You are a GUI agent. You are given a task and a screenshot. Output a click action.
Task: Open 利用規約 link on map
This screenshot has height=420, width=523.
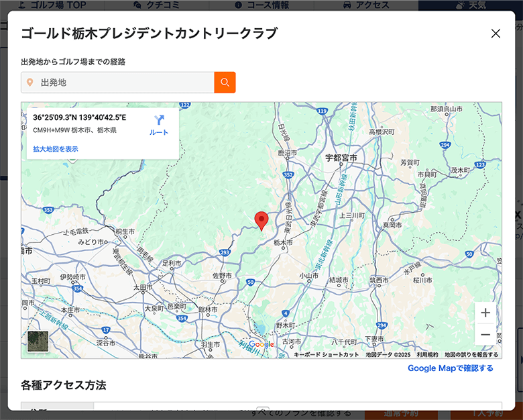[427, 354]
